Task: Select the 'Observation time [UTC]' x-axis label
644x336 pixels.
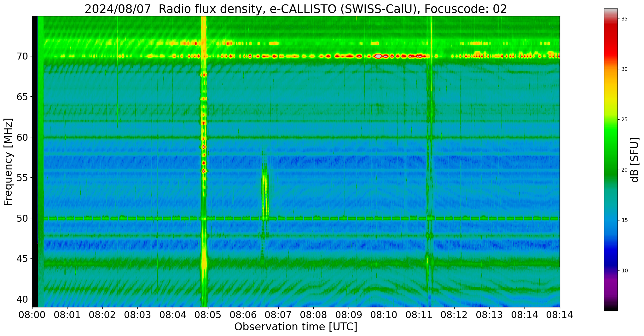Action: point(296,327)
